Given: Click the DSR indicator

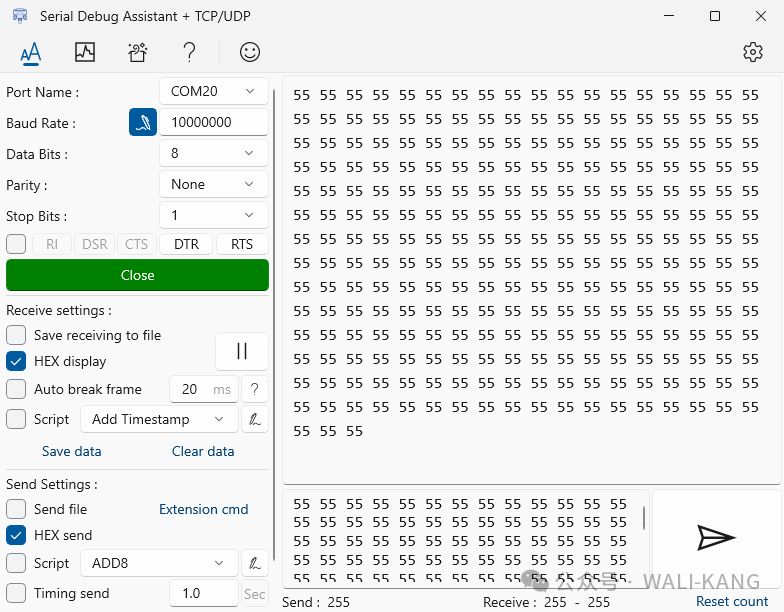Looking at the screenshot, I should pyautogui.click(x=94, y=244).
